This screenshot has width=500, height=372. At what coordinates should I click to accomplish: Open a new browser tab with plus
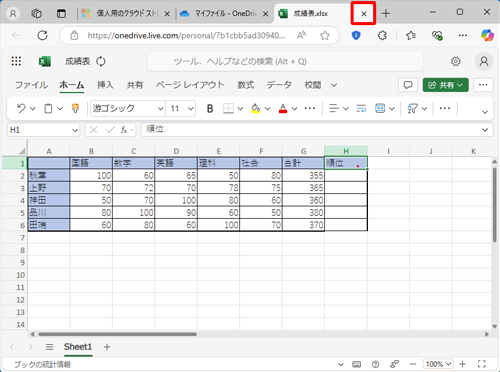386,14
